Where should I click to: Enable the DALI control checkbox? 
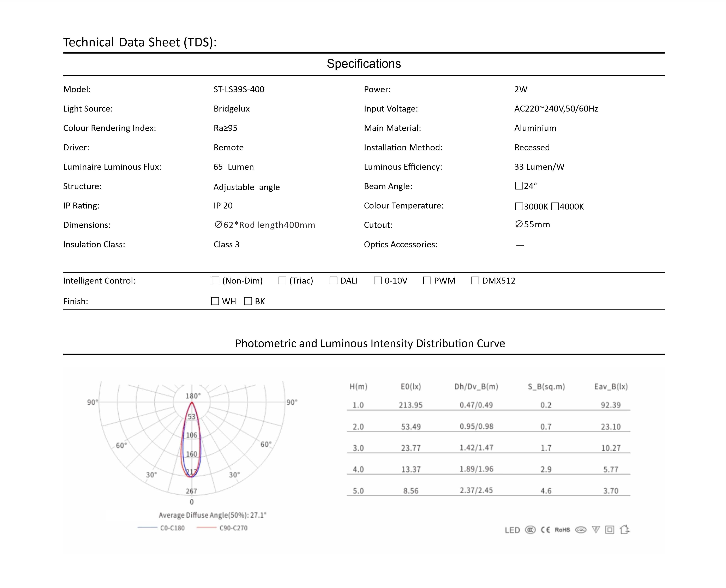(x=333, y=281)
